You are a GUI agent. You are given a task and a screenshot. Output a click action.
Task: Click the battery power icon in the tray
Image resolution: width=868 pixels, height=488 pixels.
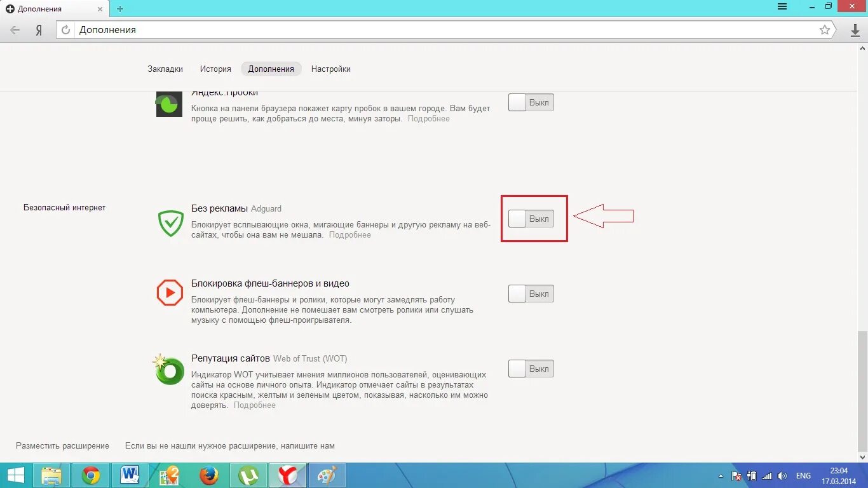click(752, 476)
